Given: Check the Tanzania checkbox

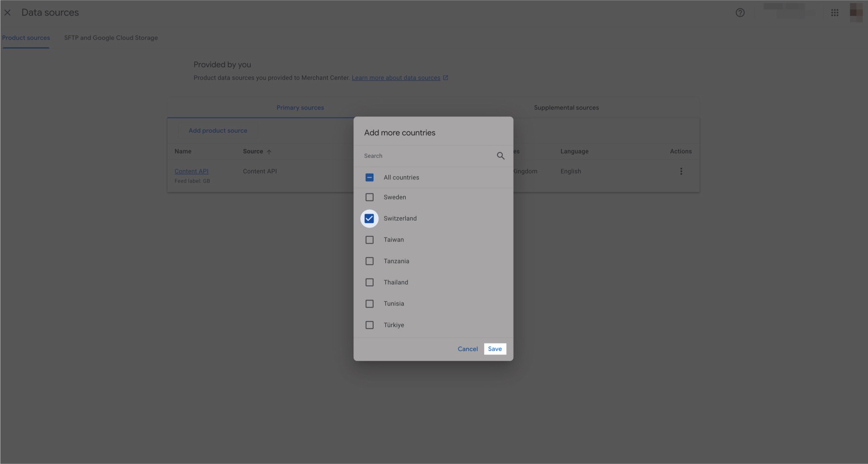Looking at the screenshot, I should (369, 261).
